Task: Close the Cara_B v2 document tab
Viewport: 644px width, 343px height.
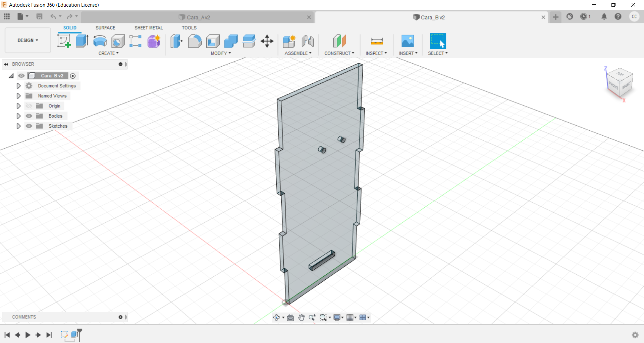Action: (x=543, y=17)
